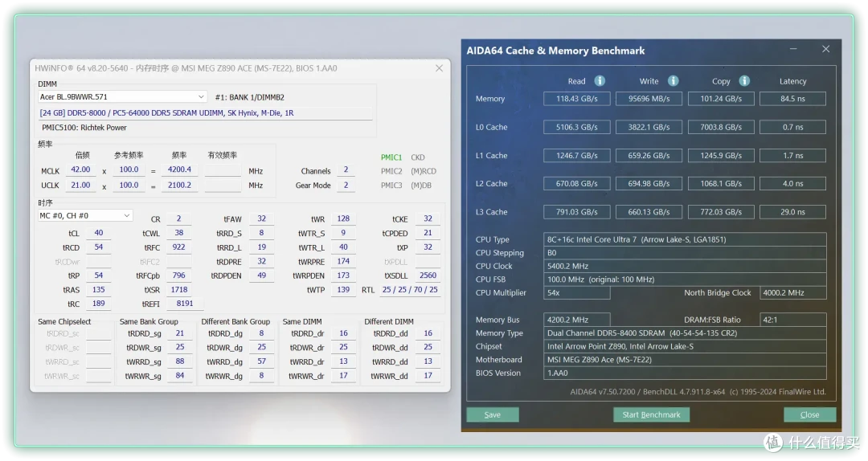The height and width of the screenshot is (461, 868).
Task: Open the MC #0, CH #0 timing dropdown
Action: pos(84,215)
